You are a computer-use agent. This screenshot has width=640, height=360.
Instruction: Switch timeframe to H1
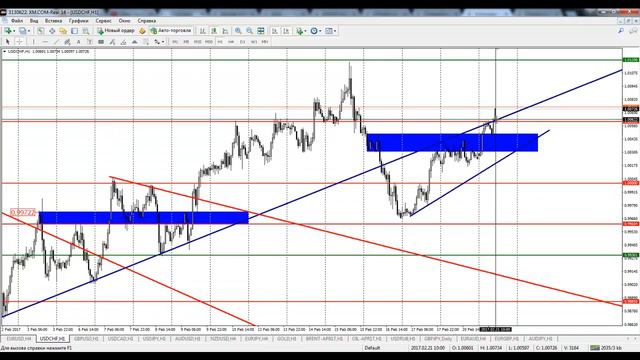click(220, 42)
